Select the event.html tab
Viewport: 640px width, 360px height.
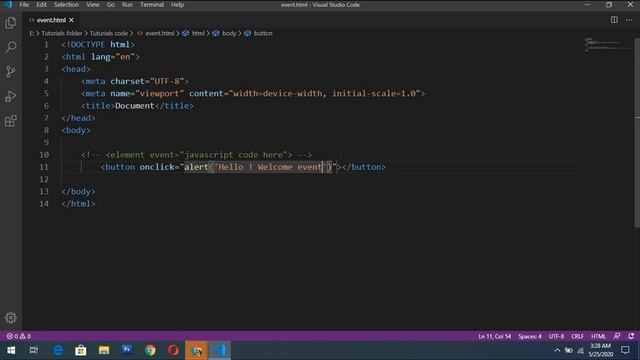coord(51,20)
